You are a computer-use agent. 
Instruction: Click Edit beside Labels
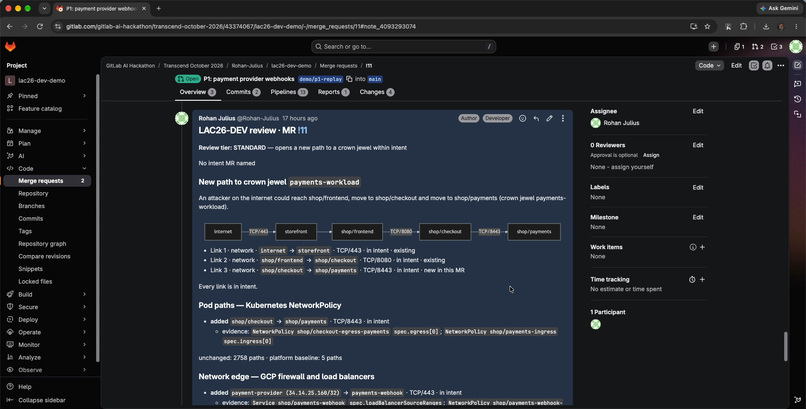click(x=698, y=188)
